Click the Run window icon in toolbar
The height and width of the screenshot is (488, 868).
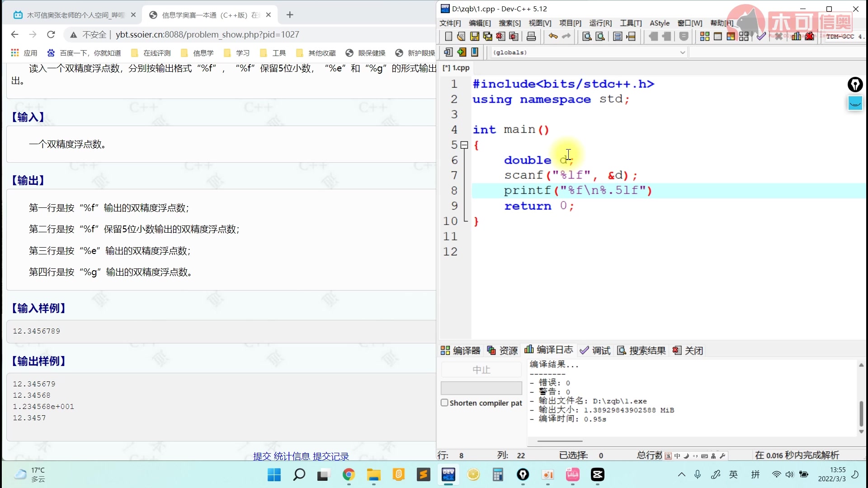(x=717, y=37)
